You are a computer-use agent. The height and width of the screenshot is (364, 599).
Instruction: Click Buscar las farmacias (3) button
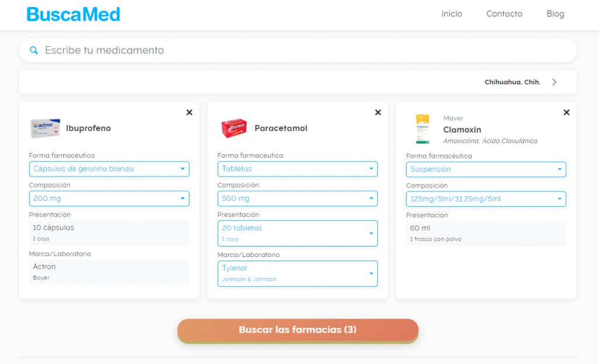pos(298,330)
